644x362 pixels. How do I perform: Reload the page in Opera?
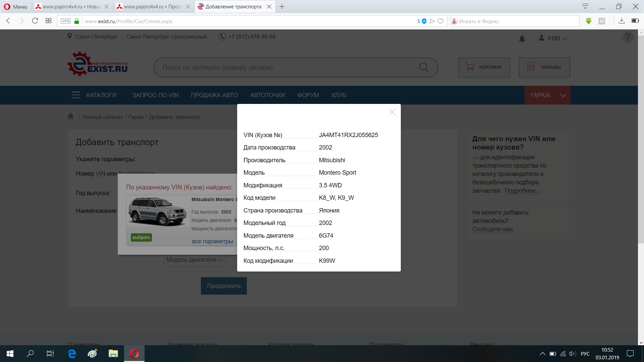(35, 21)
